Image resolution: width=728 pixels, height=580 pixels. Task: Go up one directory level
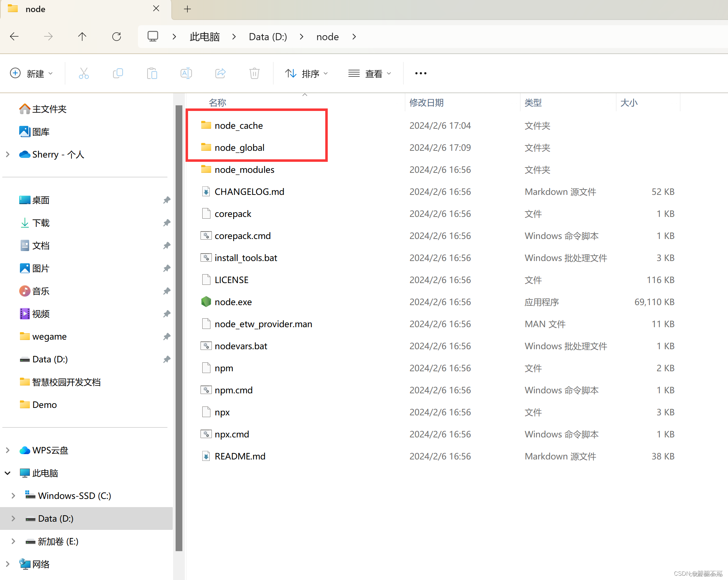[82, 37]
